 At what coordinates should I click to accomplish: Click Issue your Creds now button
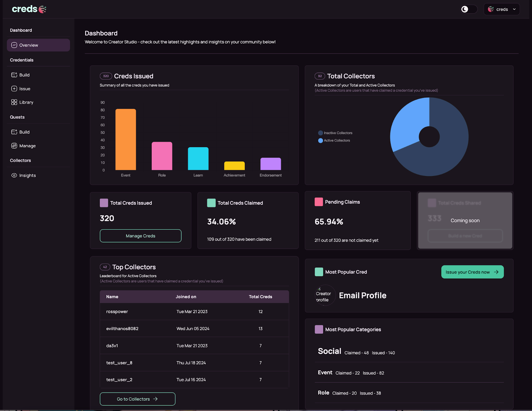472,272
